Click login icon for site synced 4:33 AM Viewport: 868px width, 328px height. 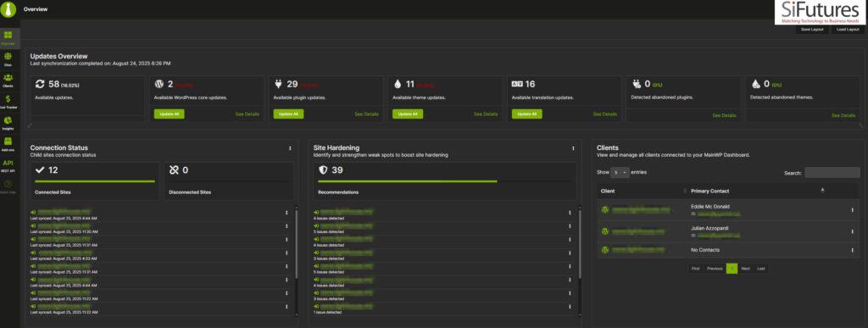click(x=33, y=253)
